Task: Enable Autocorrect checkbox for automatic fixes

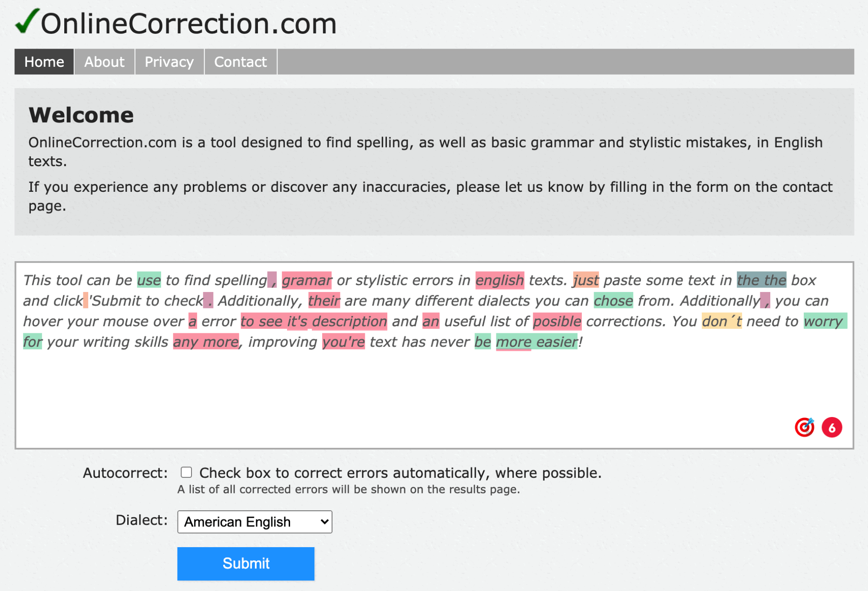Action: [185, 473]
